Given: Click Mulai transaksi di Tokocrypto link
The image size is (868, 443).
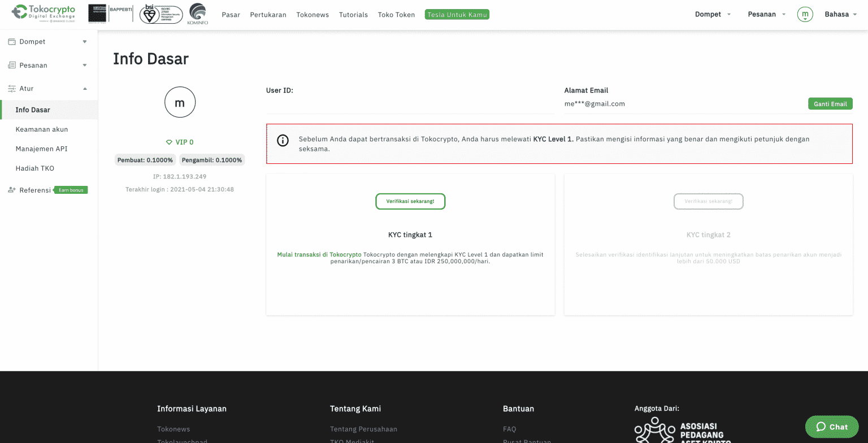Looking at the screenshot, I should pos(319,255).
